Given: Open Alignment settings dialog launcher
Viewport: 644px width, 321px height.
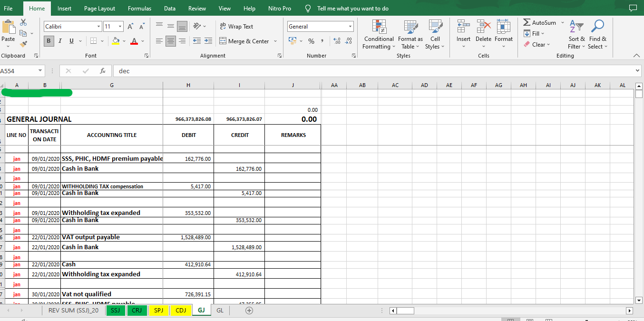Looking at the screenshot, I should [280, 56].
